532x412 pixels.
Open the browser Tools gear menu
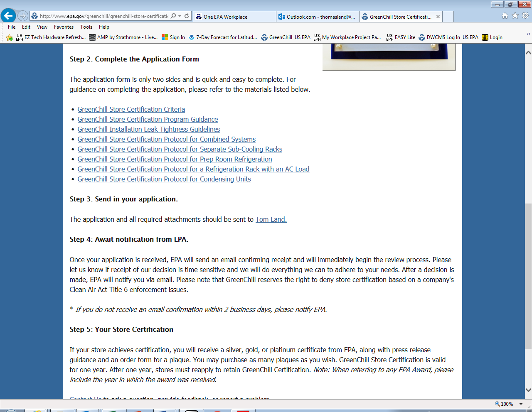(525, 16)
